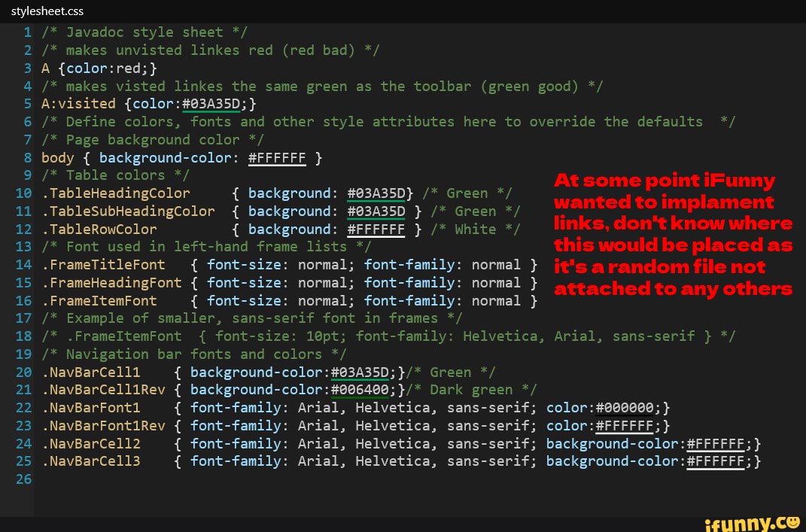
Task: Click line number 26 in the gutter
Action: click(x=23, y=479)
